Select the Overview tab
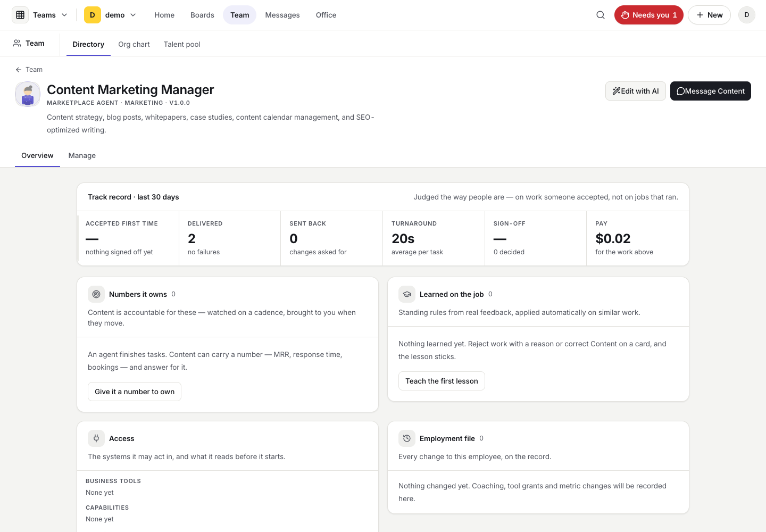The width and height of the screenshot is (766, 532). pyautogui.click(x=37, y=155)
